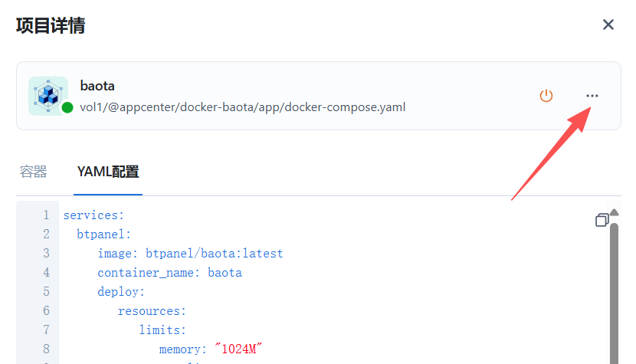
Task: Click the YAML editor vertical scrollbar
Action: [614, 291]
